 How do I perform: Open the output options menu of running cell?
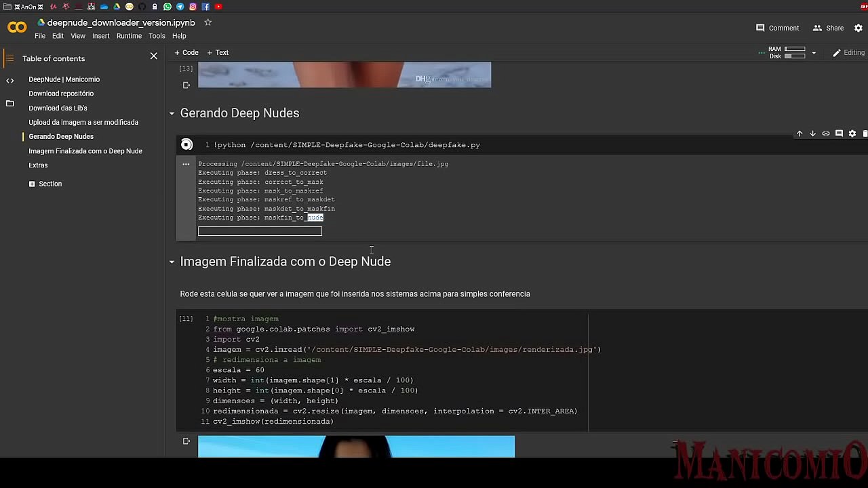[x=186, y=164]
